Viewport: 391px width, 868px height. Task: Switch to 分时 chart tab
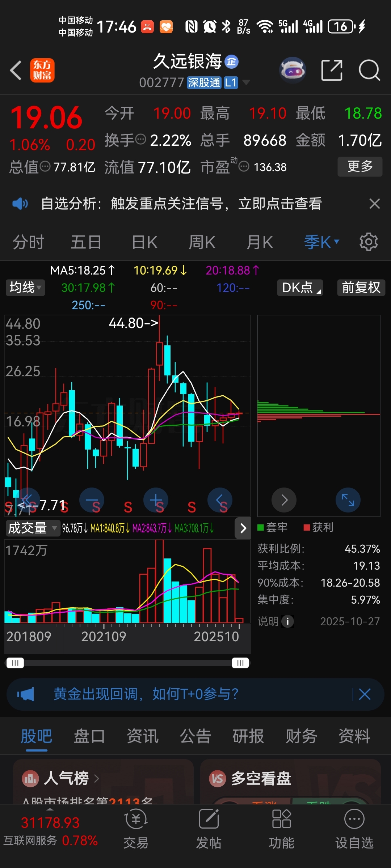(29, 242)
